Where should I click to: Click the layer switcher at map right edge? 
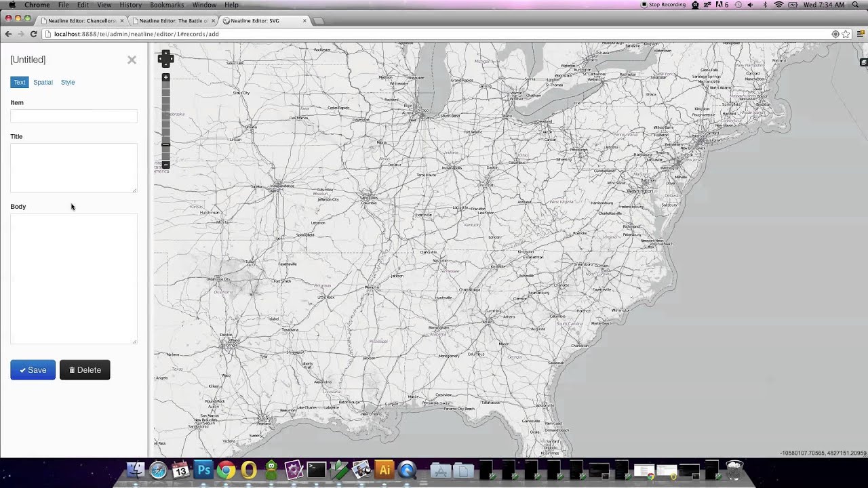tap(863, 62)
